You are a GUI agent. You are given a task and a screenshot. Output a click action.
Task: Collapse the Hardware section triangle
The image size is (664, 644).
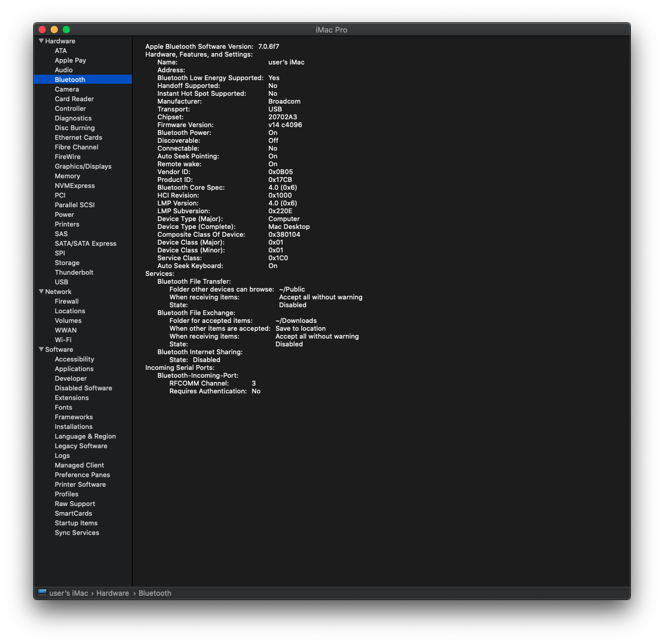pos(42,41)
